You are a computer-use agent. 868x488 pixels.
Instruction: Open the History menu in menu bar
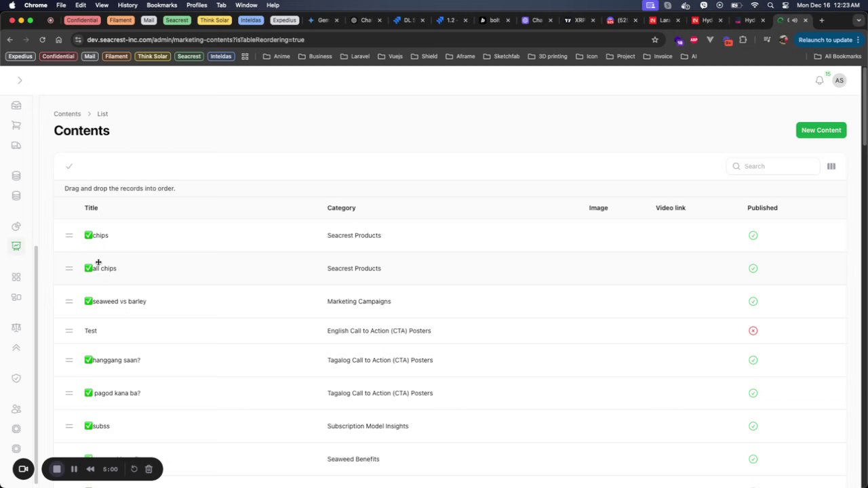pyautogui.click(x=127, y=5)
